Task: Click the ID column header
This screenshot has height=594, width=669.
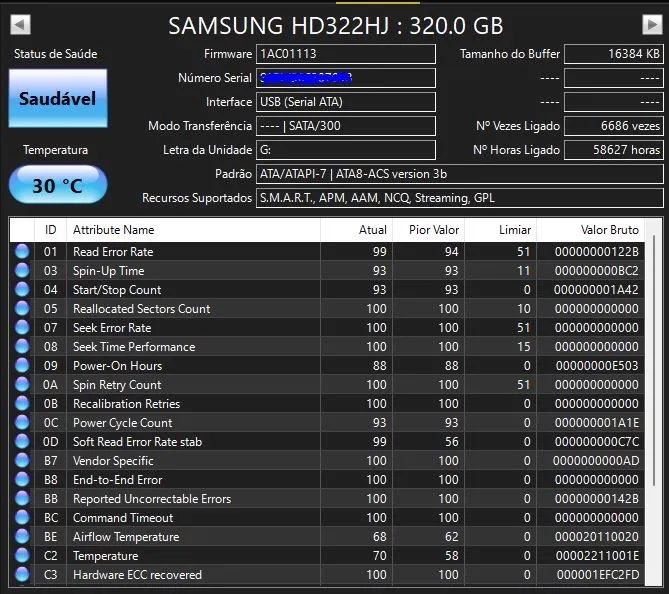Action: (50, 230)
